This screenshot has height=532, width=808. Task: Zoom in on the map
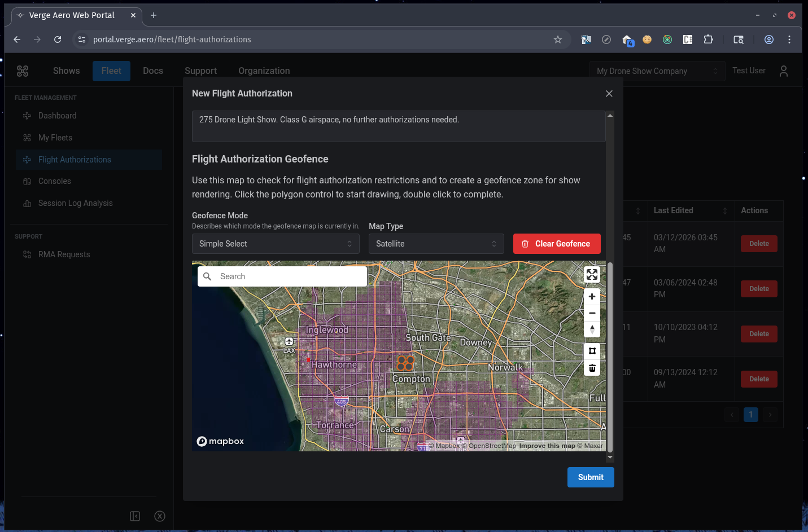[592, 297]
